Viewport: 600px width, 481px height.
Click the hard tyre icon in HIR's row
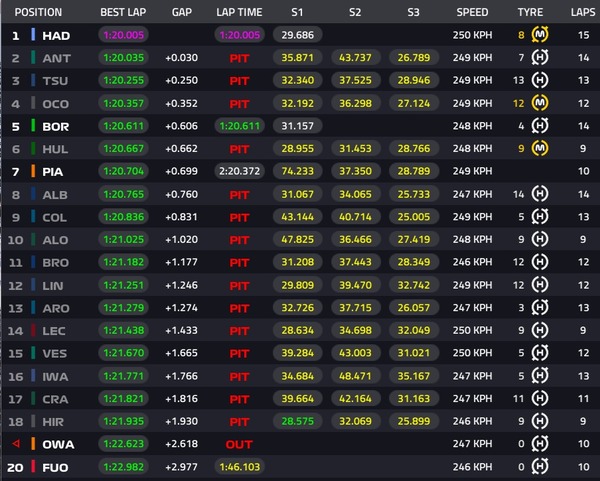tap(541, 420)
